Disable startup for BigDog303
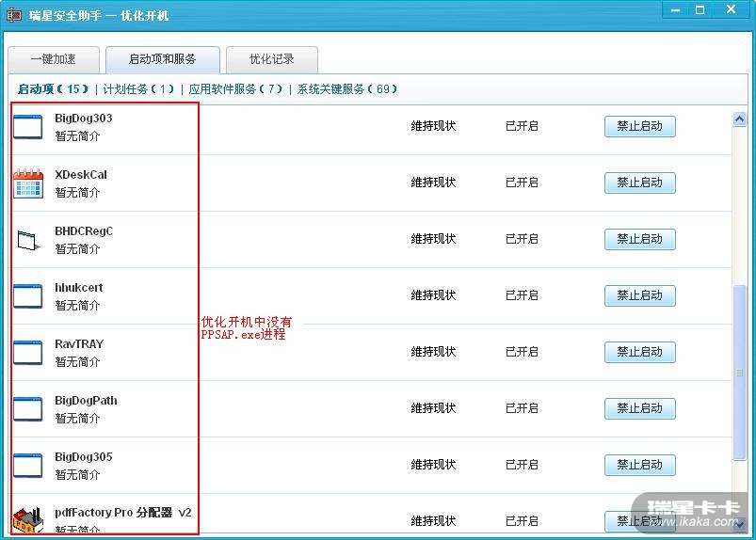Image resolution: width=756 pixels, height=540 pixels. [640, 126]
